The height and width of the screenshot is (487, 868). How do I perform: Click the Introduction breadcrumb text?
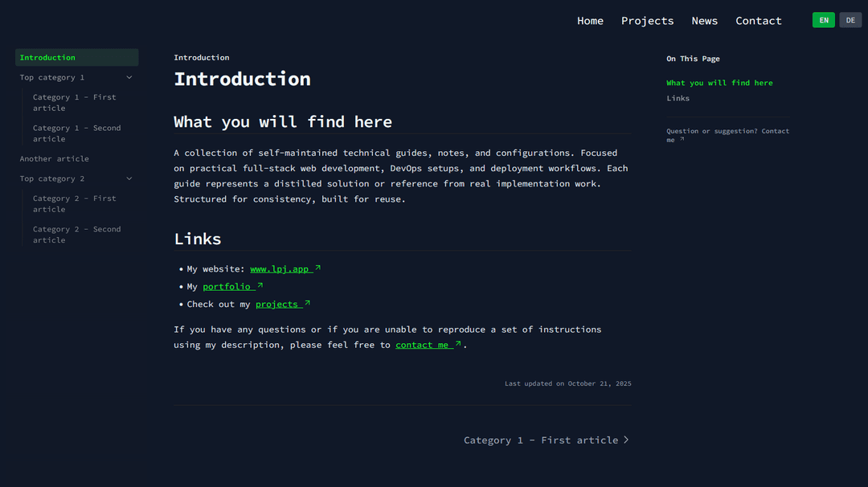point(202,58)
